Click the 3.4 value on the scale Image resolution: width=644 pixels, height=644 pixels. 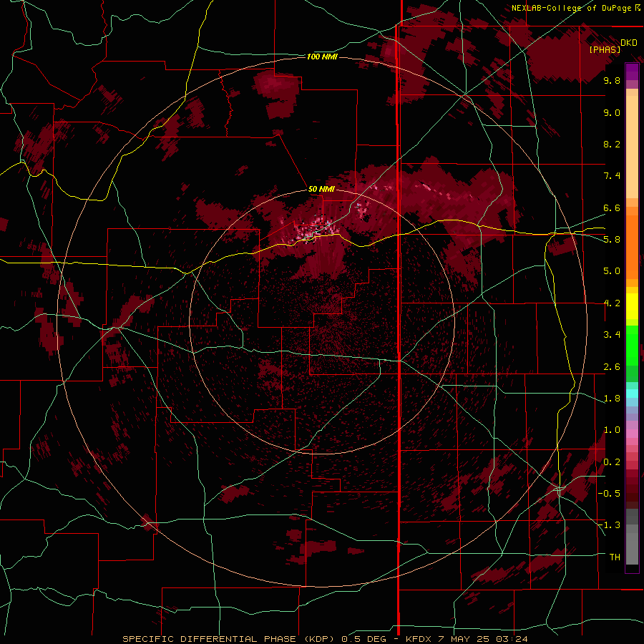coord(612,335)
